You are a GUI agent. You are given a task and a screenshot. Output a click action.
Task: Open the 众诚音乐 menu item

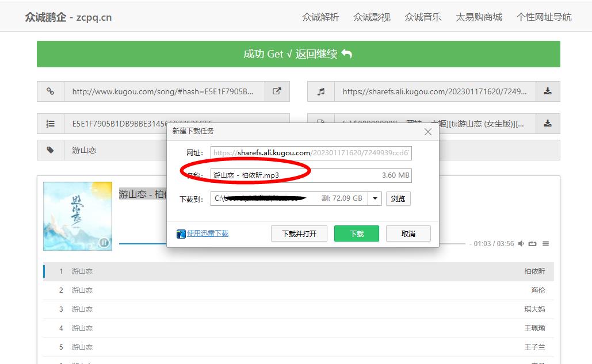[x=423, y=17]
